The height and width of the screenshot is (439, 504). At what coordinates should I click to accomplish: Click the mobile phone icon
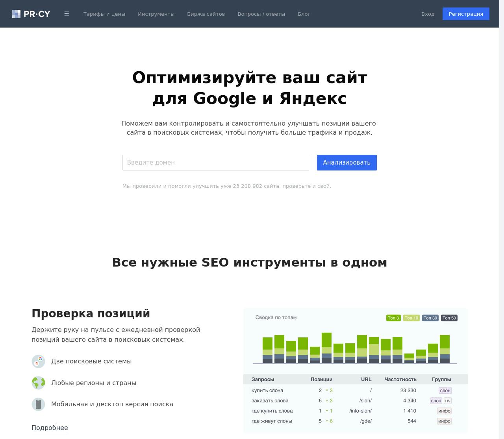click(38, 404)
